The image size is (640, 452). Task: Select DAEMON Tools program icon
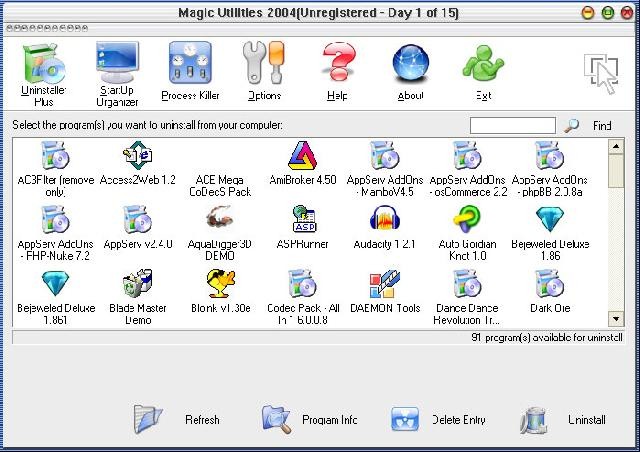(384, 283)
